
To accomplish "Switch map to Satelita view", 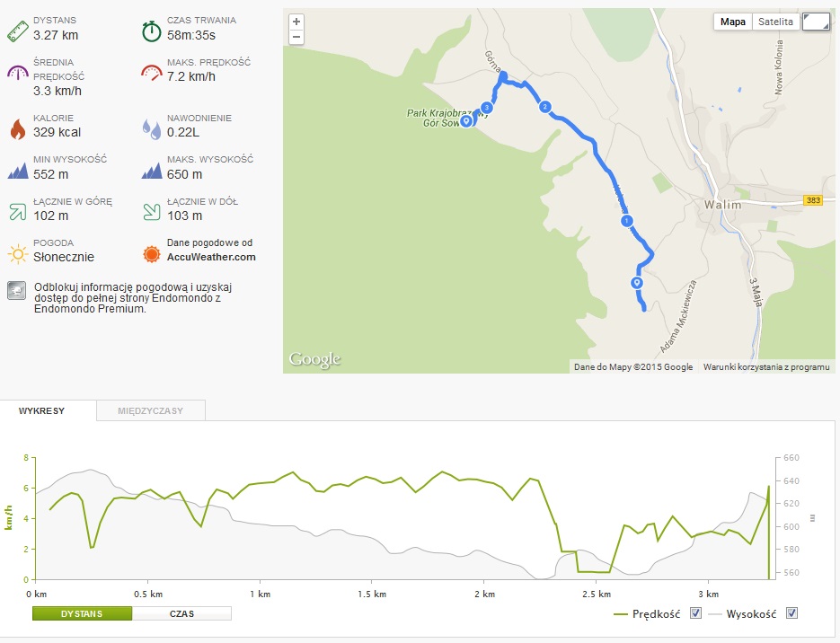I will [x=775, y=22].
